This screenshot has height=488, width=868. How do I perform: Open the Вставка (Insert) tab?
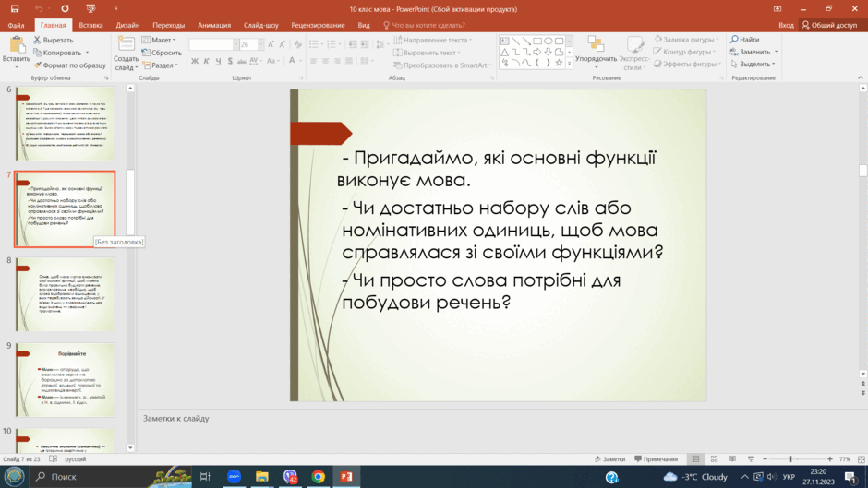(x=90, y=25)
